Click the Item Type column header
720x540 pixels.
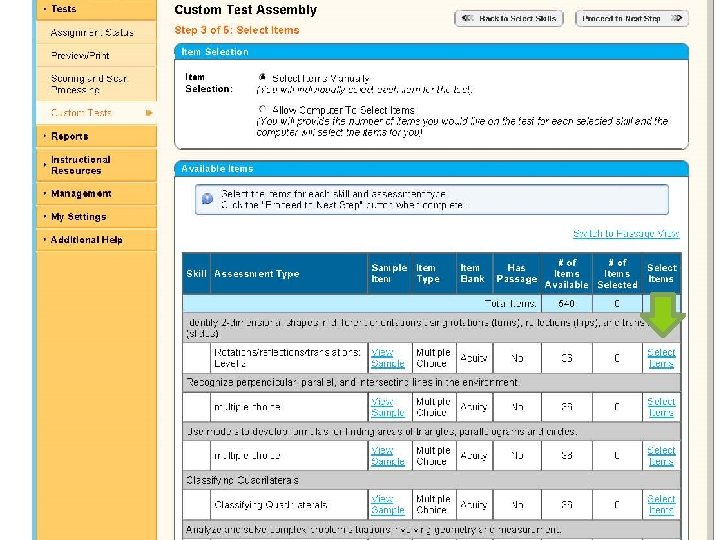[x=434, y=274]
